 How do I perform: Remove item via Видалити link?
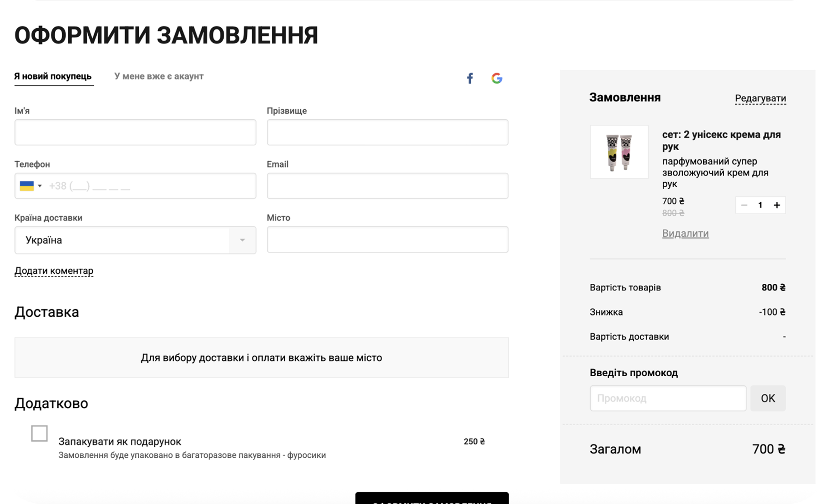coord(685,233)
